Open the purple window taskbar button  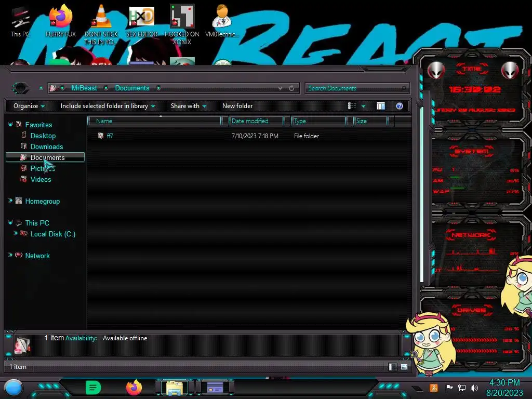point(215,388)
